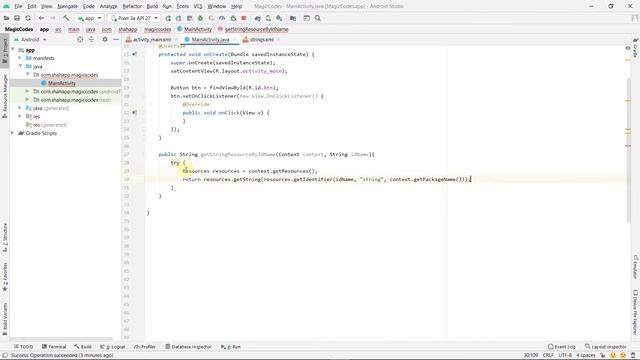
Task: Hide the project panel with minus icon
Action: point(116,40)
